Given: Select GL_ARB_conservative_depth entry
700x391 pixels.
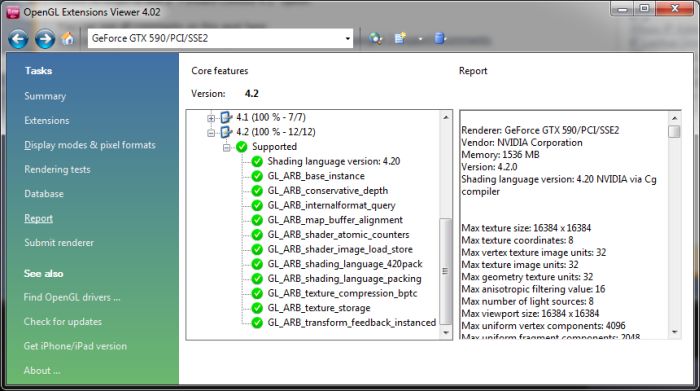Looking at the screenshot, I should coord(328,191).
